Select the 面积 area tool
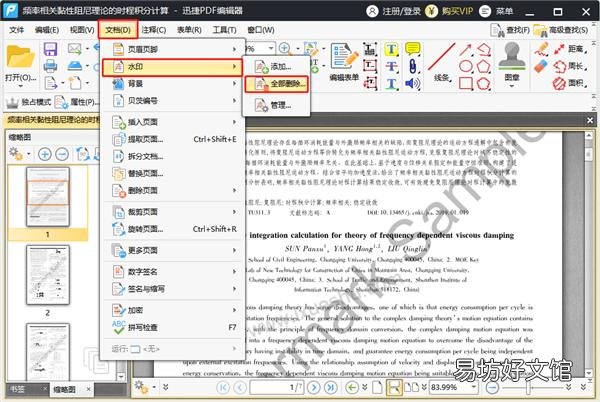The height and width of the screenshot is (402, 600). click(x=570, y=83)
